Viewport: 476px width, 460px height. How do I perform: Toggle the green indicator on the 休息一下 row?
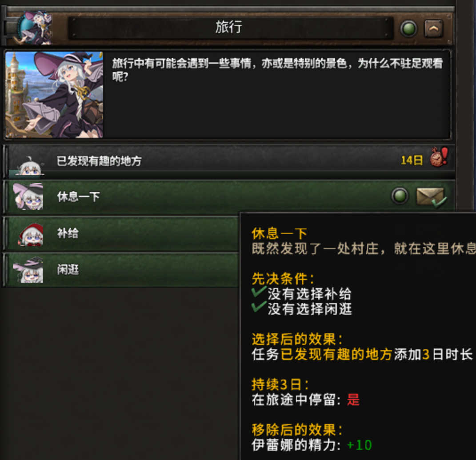click(400, 196)
